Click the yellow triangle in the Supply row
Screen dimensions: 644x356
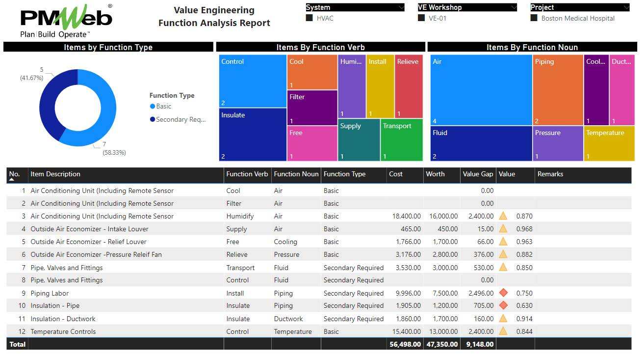[503, 229]
